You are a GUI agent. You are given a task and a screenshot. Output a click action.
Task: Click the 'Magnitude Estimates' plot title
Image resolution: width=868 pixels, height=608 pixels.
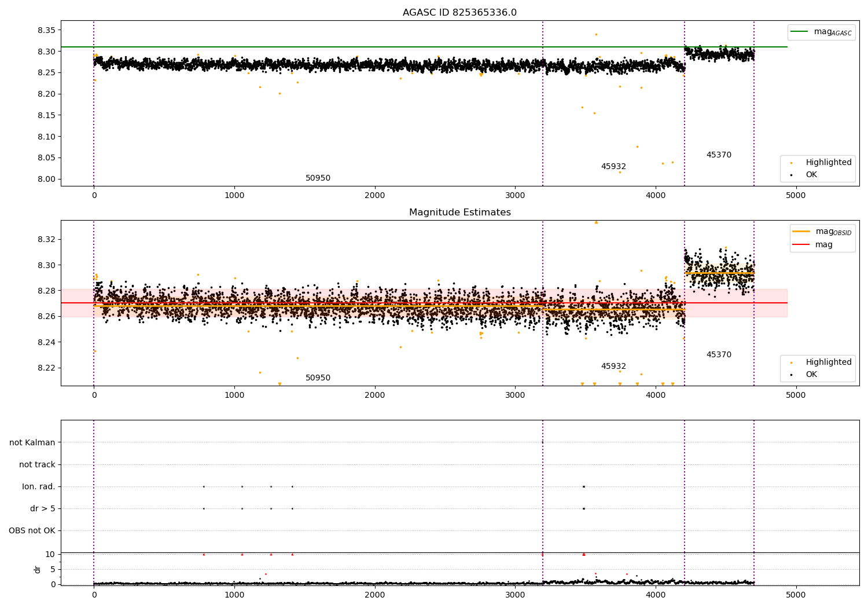[x=459, y=213]
